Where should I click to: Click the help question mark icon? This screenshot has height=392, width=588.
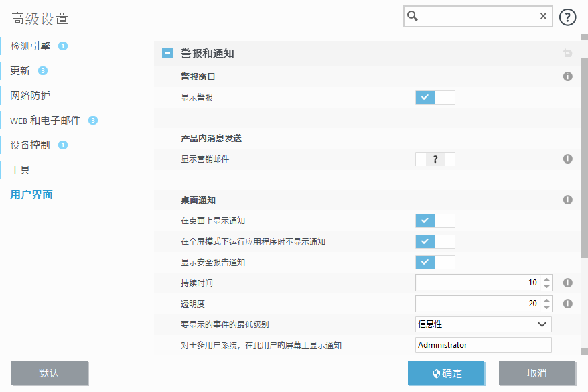point(567,17)
